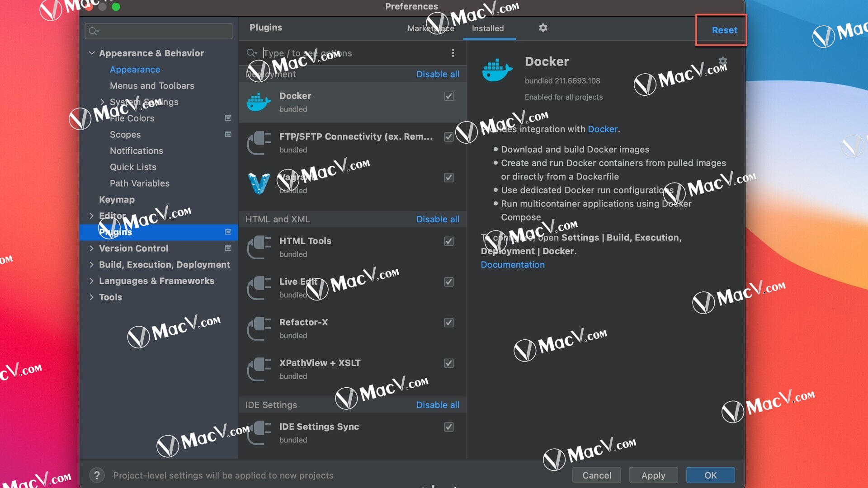Image resolution: width=868 pixels, height=488 pixels.
Task: Expand Build, Execution, Deployment node
Action: click(x=92, y=264)
